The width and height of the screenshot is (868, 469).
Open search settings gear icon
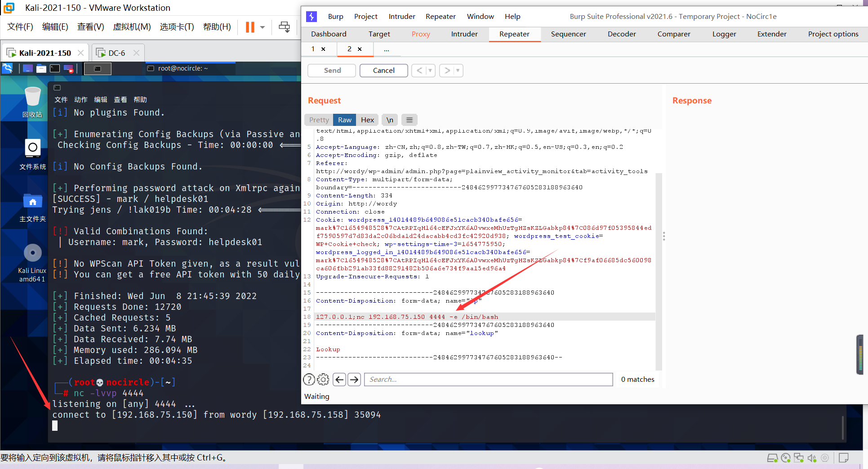click(x=323, y=380)
